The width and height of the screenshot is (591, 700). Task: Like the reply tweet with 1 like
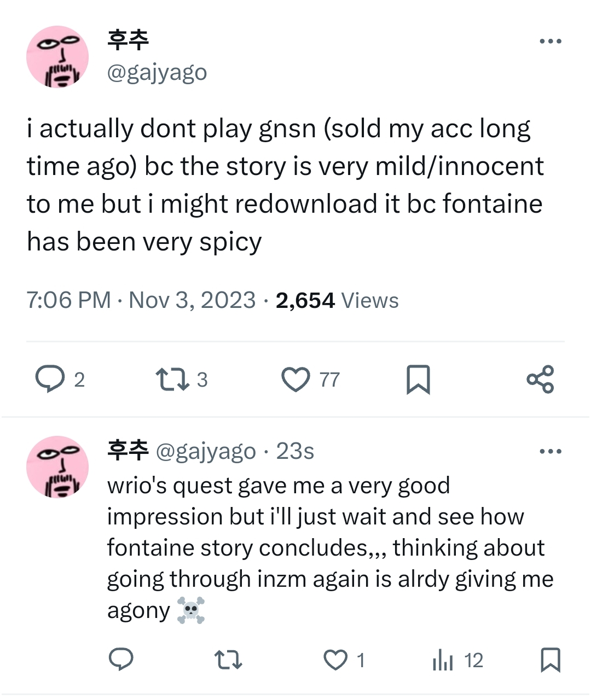(x=335, y=660)
